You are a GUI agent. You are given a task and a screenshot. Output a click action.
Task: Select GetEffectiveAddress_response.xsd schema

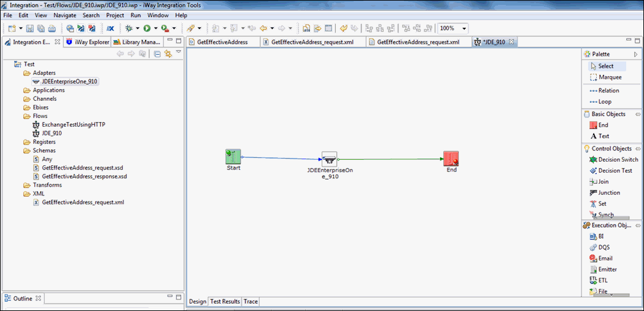pyautogui.click(x=80, y=176)
